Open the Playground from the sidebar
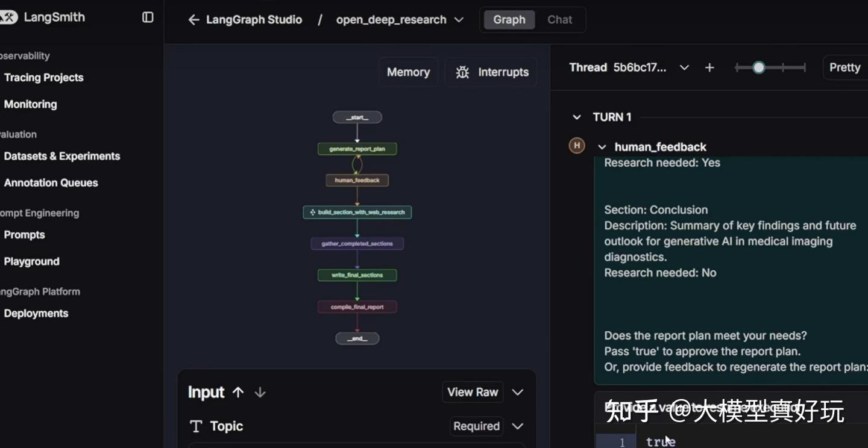 [x=31, y=261]
